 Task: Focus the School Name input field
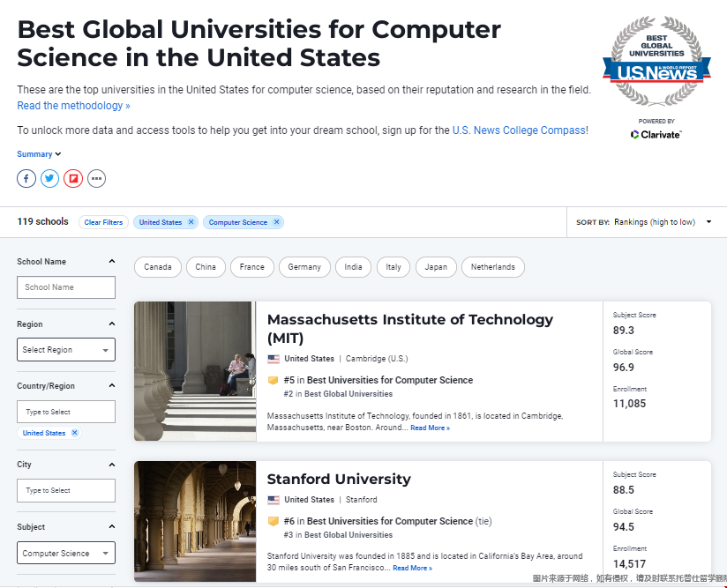[66, 287]
